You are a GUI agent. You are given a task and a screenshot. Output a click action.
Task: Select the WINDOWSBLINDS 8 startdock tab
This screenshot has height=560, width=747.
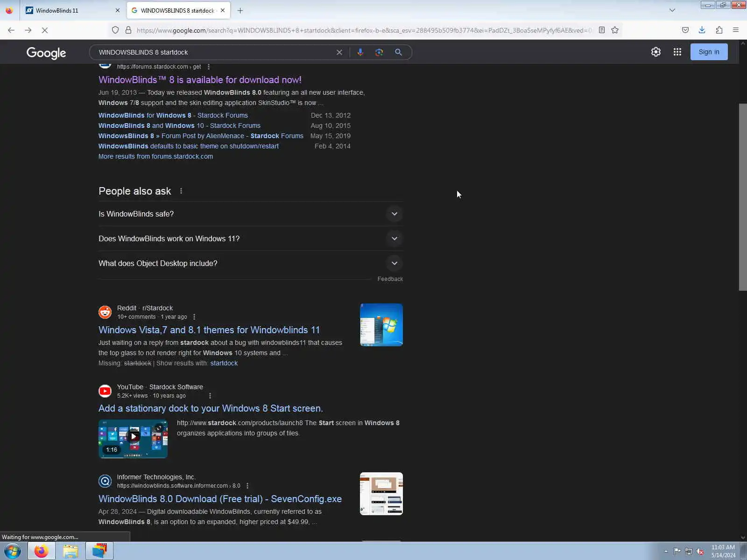[178, 10]
